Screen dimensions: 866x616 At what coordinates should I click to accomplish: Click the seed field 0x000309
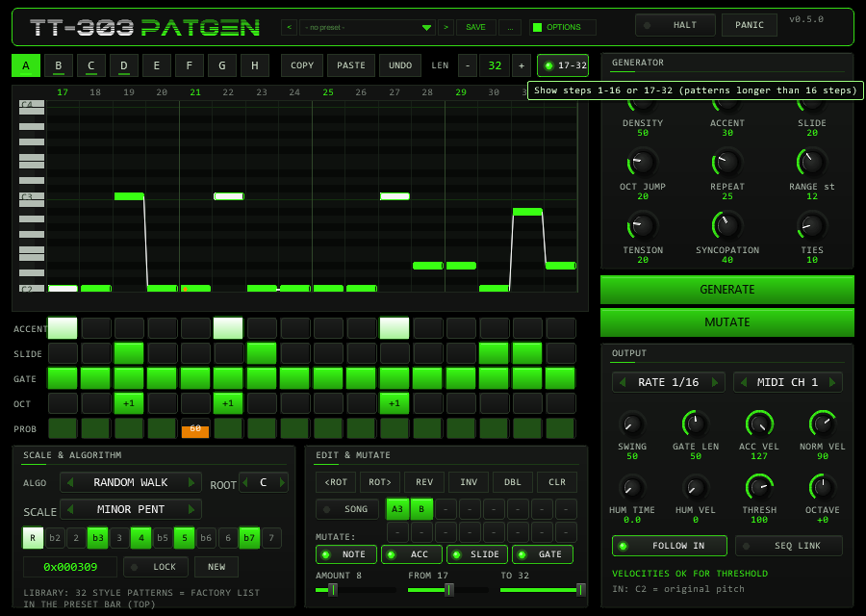[70, 567]
